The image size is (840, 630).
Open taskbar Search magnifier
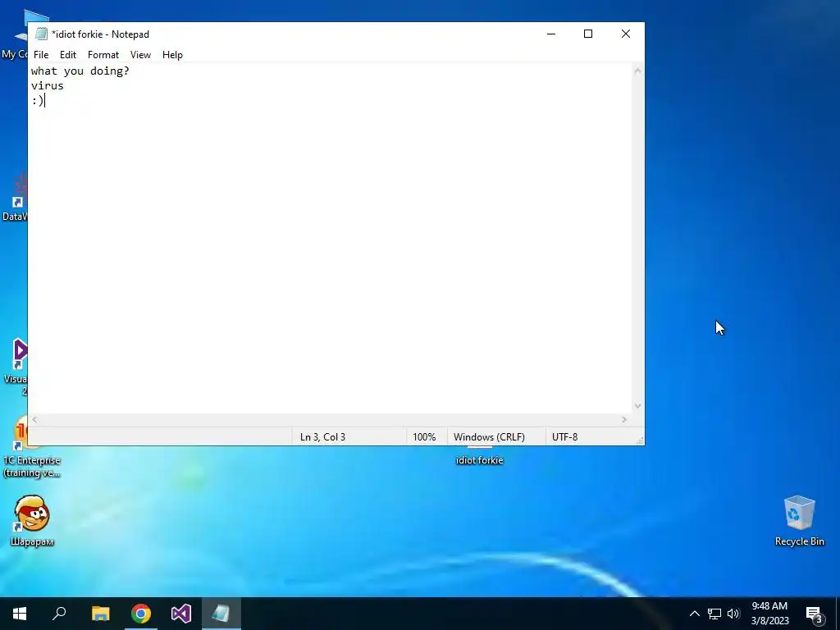click(x=59, y=614)
